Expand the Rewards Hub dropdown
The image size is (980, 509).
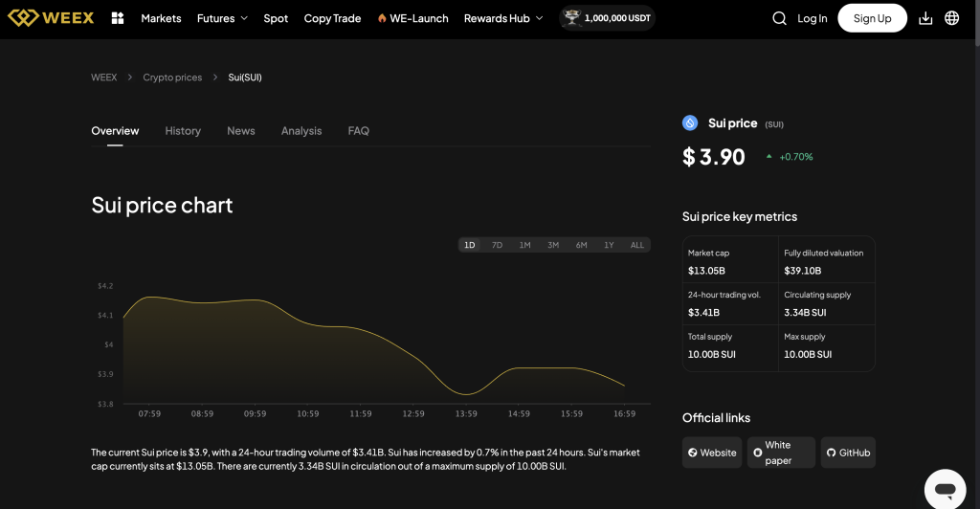pyautogui.click(x=502, y=18)
